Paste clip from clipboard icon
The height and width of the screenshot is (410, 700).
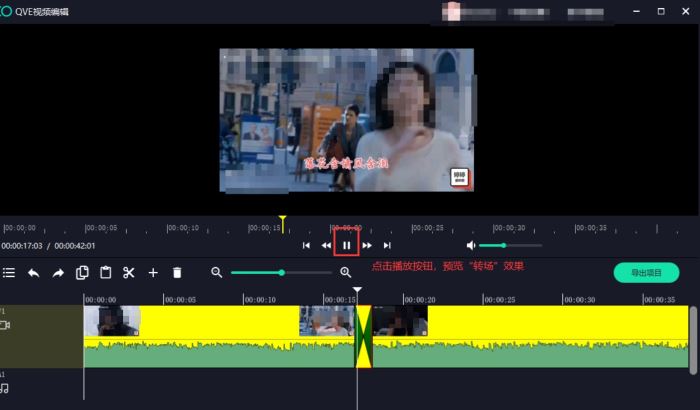click(106, 272)
